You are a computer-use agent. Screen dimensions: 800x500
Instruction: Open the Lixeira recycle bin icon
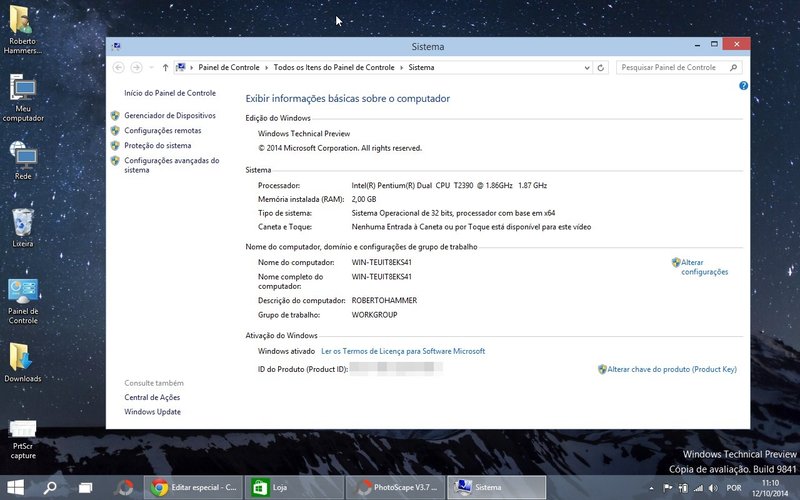coord(23,228)
